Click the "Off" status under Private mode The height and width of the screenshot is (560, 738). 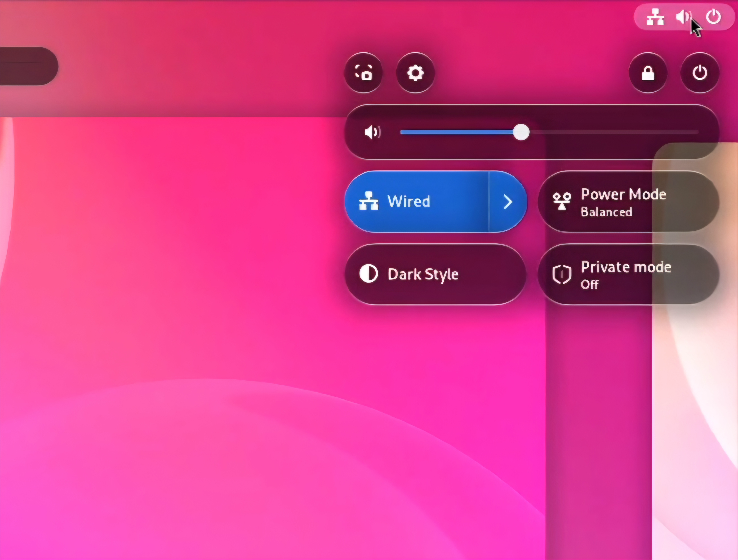[589, 284]
